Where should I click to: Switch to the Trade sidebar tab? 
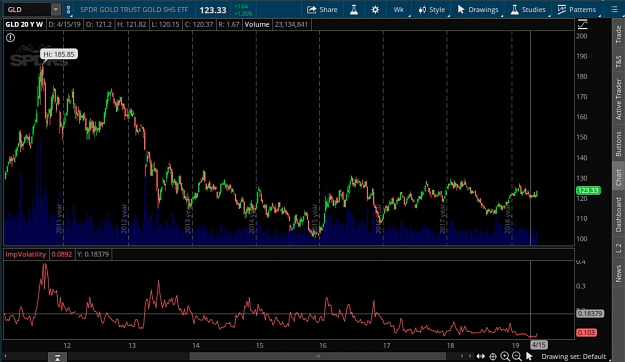point(618,34)
